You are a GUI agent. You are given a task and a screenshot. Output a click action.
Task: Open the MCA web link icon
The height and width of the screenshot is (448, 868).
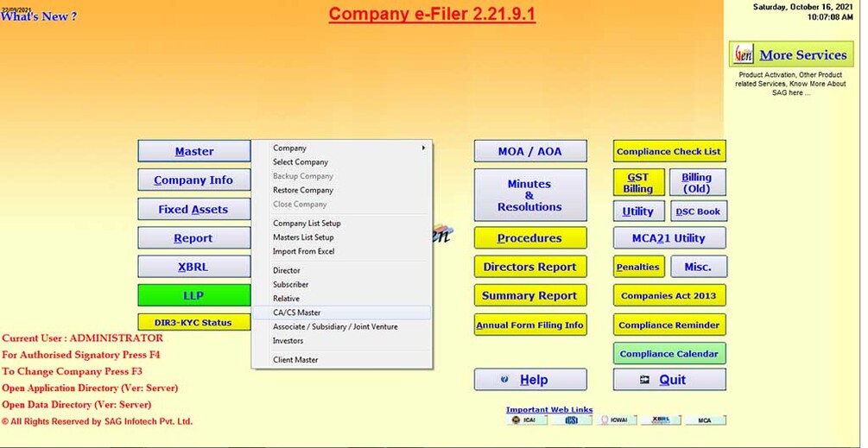(x=706, y=420)
